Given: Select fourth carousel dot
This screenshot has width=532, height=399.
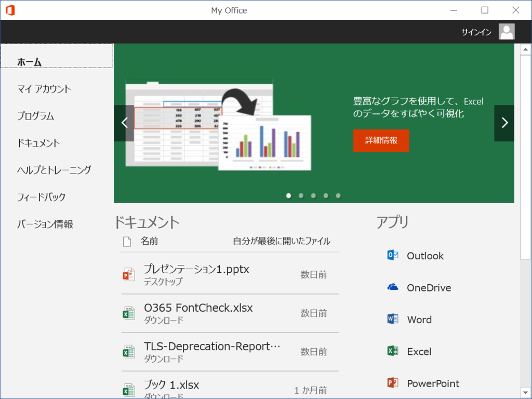Looking at the screenshot, I should tap(326, 196).
